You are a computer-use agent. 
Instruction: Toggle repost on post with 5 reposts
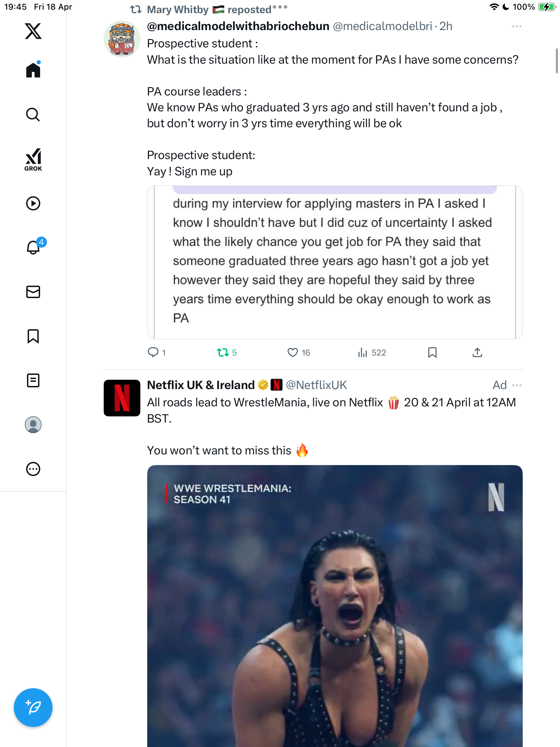pyautogui.click(x=227, y=352)
